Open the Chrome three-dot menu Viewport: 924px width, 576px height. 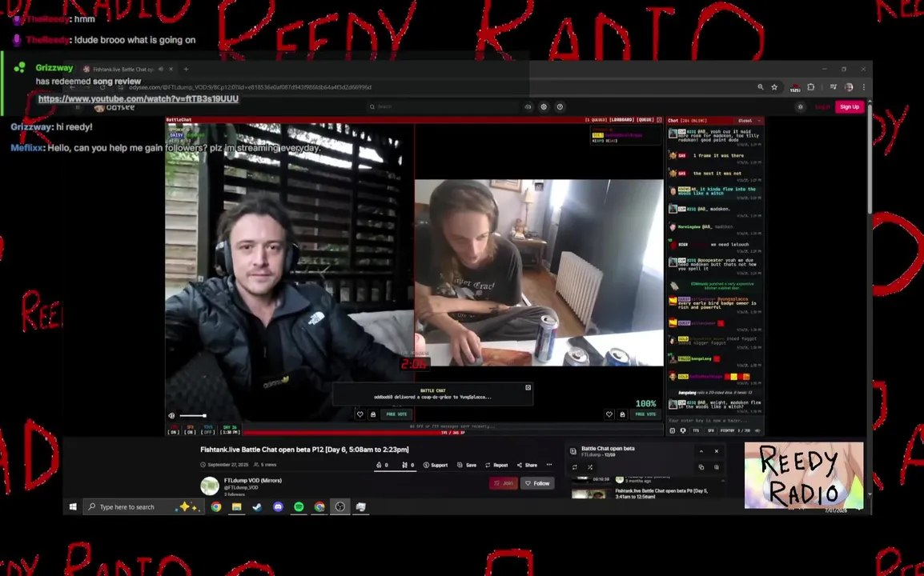864,87
